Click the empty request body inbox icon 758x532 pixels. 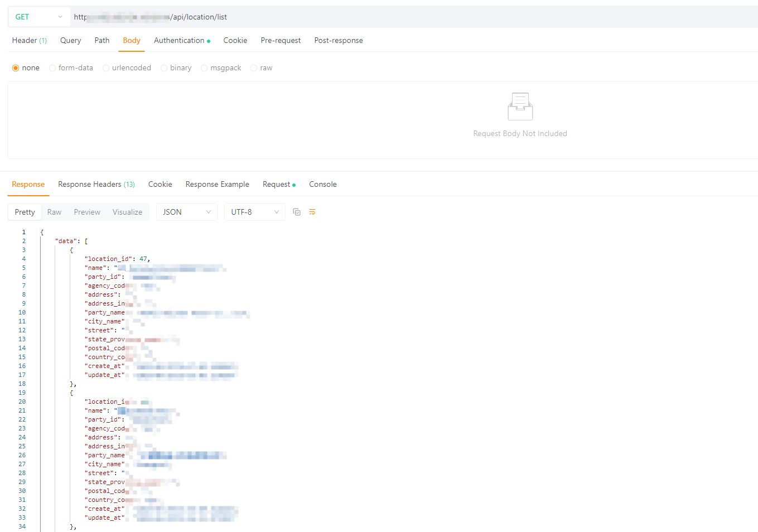click(520, 107)
